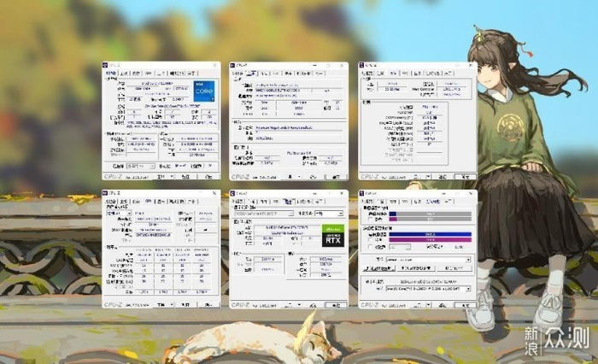Close the CPU-Z SPD window

coord(214,193)
